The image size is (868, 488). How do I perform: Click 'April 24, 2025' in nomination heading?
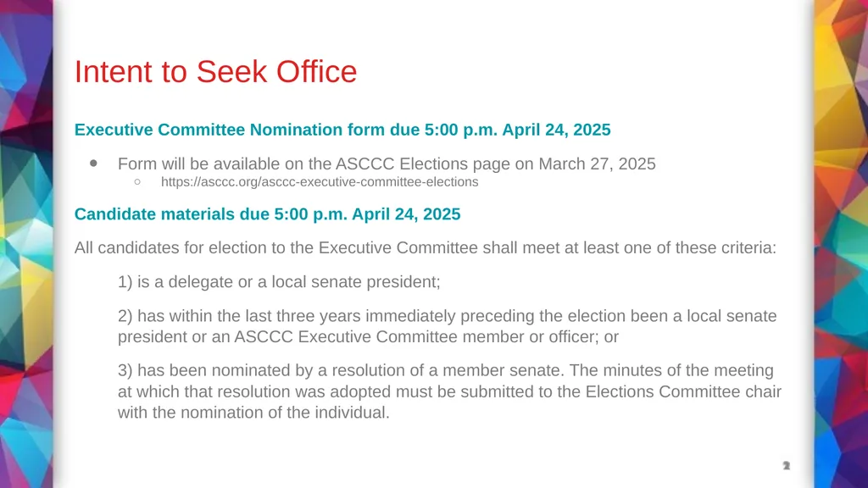(556, 130)
